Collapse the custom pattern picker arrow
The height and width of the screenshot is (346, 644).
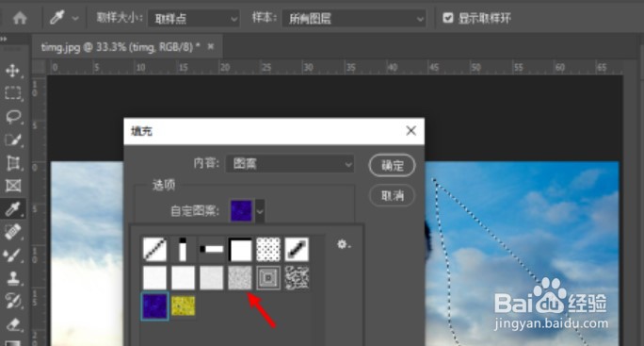click(x=261, y=211)
